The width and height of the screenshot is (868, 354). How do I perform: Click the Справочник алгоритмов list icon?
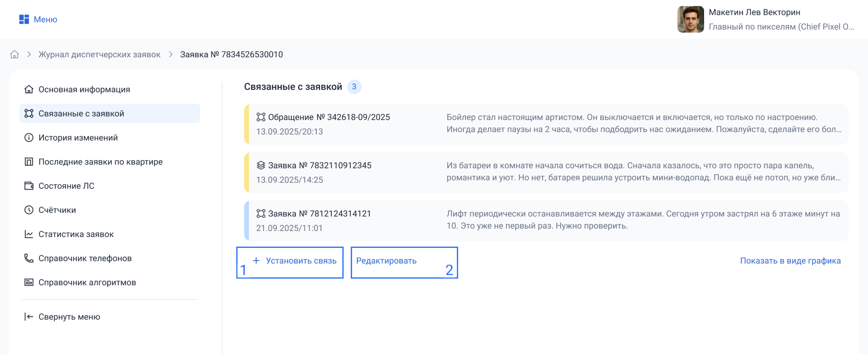coord(29,282)
